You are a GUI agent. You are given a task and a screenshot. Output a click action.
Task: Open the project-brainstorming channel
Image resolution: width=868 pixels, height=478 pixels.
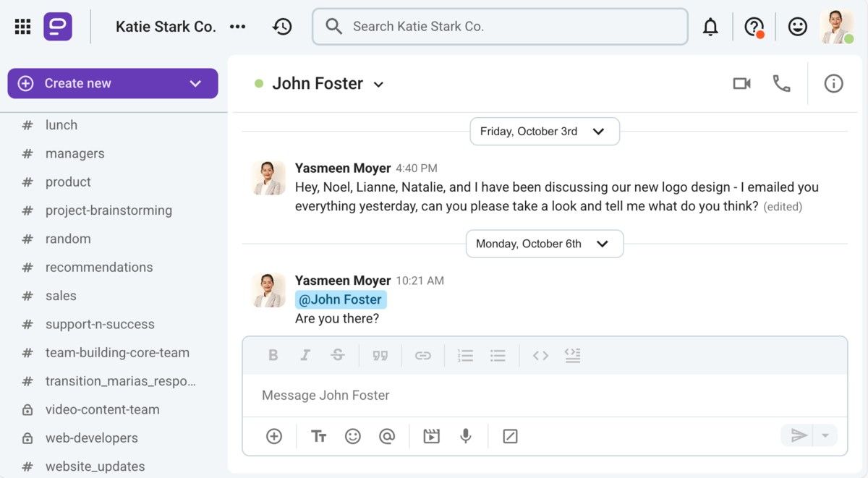tap(109, 210)
